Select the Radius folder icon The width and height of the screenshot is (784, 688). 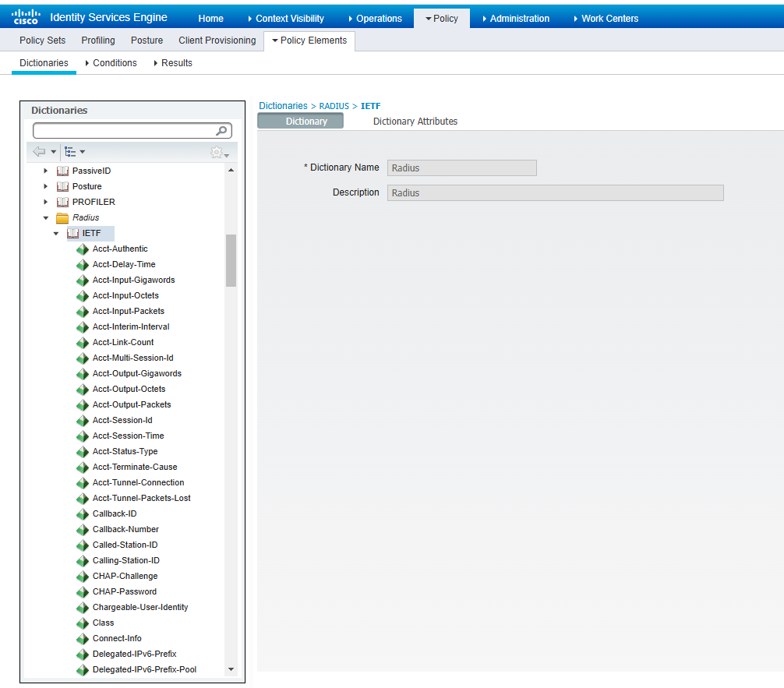(x=62, y=217)
